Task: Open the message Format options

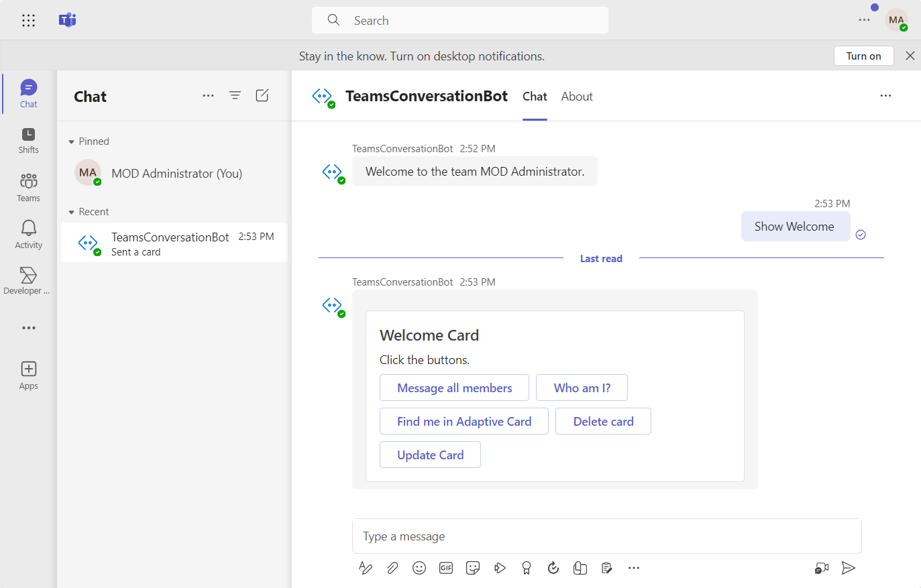Action: click(366, 568)
